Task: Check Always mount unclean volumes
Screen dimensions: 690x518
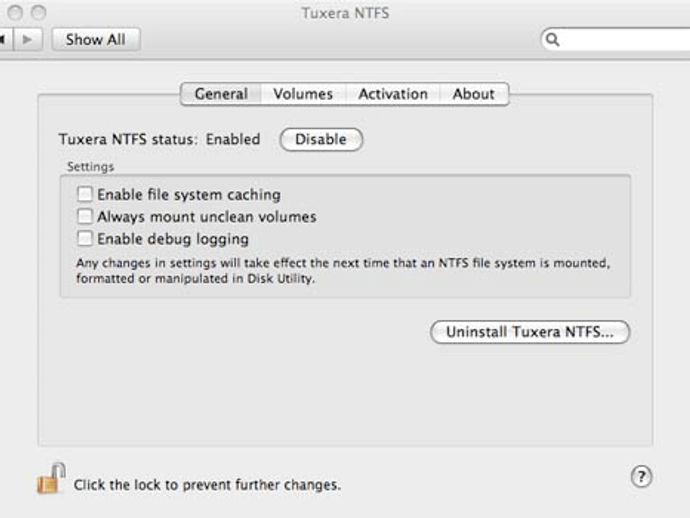Action: 85,216
